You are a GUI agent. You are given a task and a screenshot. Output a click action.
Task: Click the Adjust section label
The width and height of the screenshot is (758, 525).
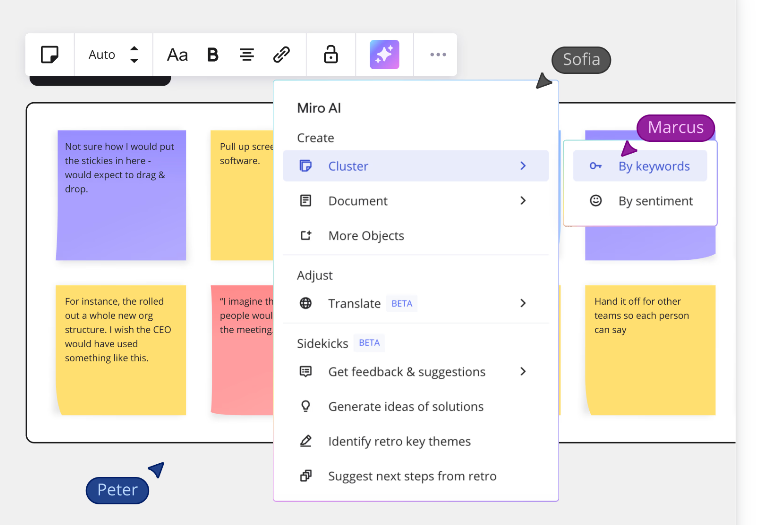click(x=315, y=275)
